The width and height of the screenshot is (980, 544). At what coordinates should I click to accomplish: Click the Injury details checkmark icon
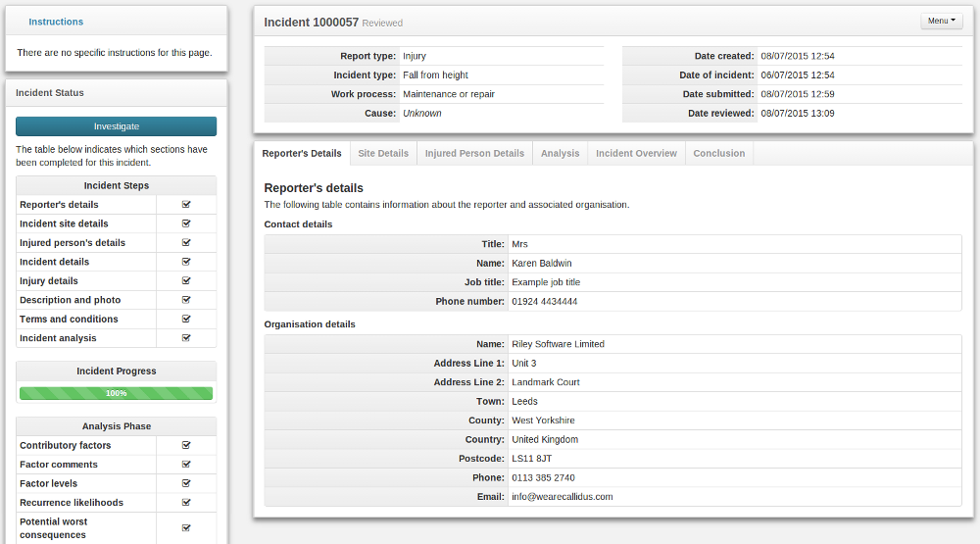[x=186, y=281]
